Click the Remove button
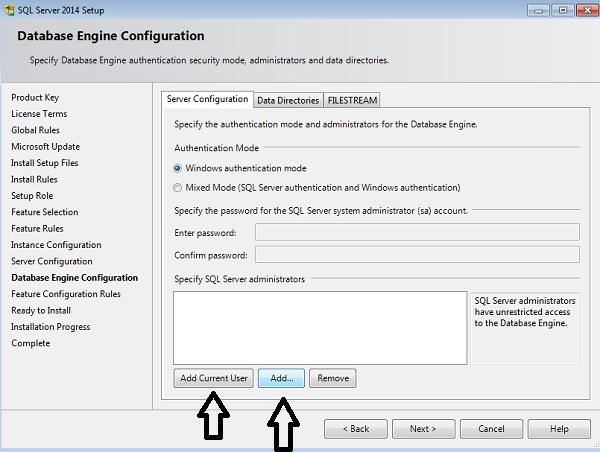Image resolution: width=600 pixels, height=452 pixels. tap(333, 379)
